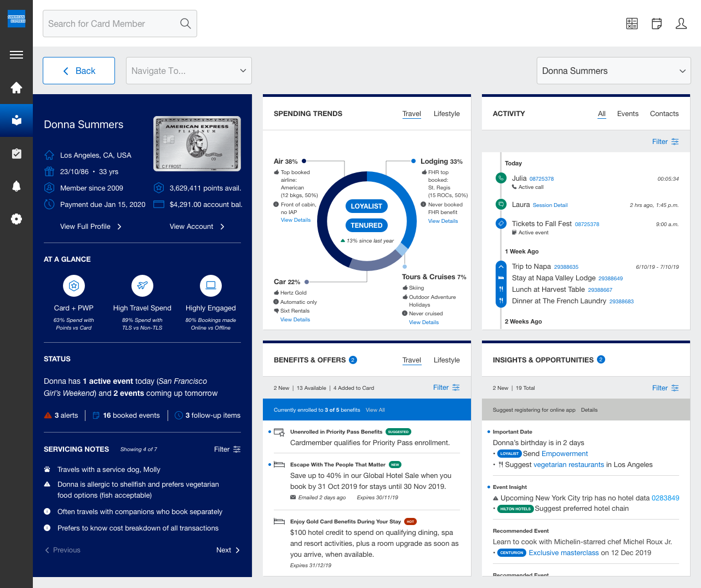Viewport: 701px width, 588px height.
Task: Open View Details under Car spending
Action: pos(295,320)
